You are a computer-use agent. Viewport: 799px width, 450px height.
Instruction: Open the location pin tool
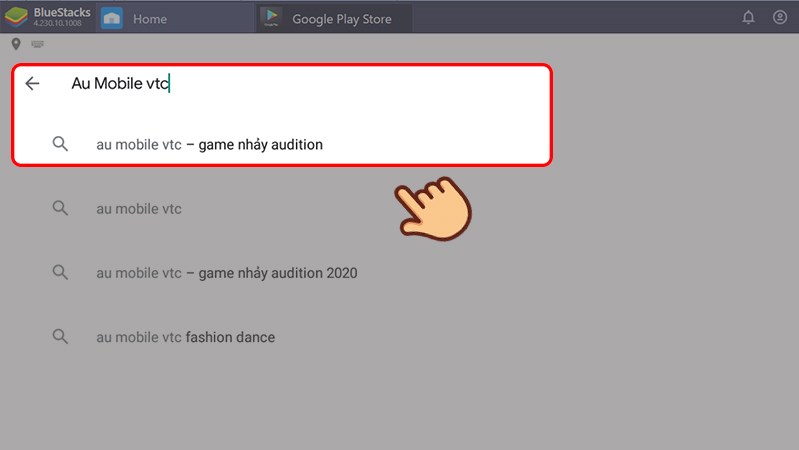(x=16, y=44)
